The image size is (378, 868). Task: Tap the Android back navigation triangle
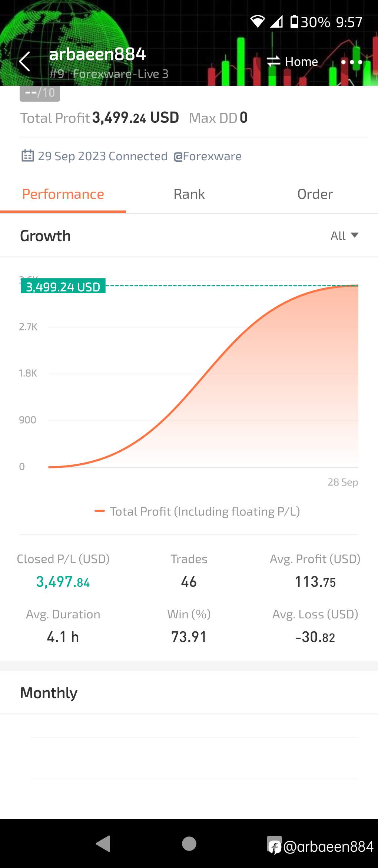pyautogui.click(x=103, y=844)
